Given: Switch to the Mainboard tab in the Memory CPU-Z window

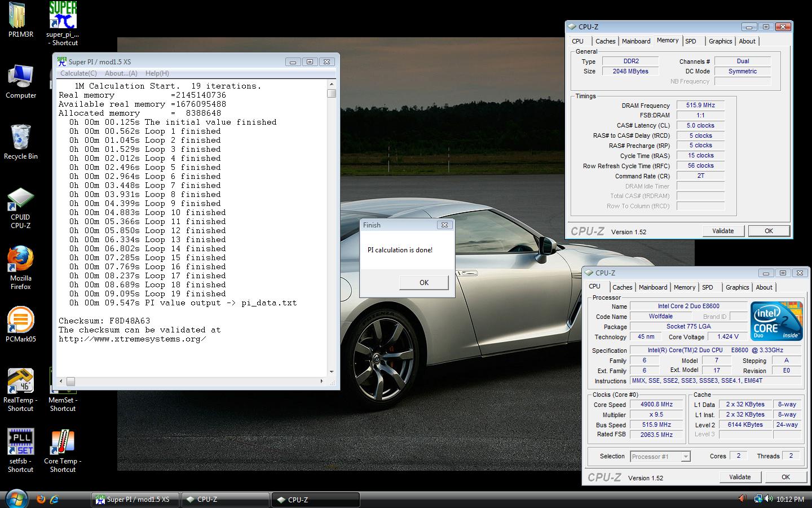Looking at the screenshot, I should 636,41.
